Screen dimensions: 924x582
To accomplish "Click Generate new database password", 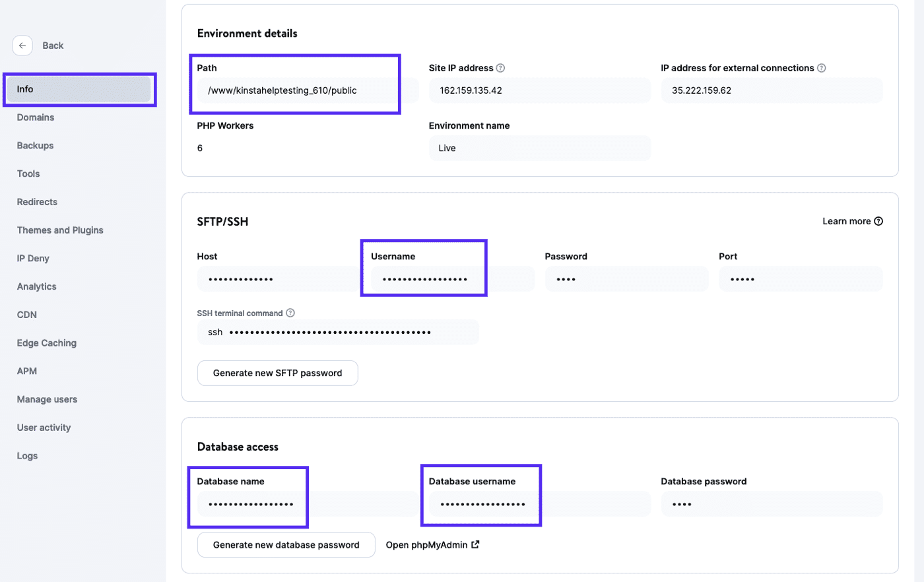I will coord(286,544).
